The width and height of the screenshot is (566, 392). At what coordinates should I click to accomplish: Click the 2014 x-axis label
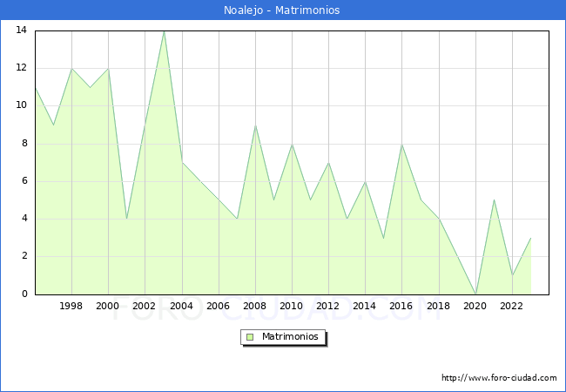point(365,306)
